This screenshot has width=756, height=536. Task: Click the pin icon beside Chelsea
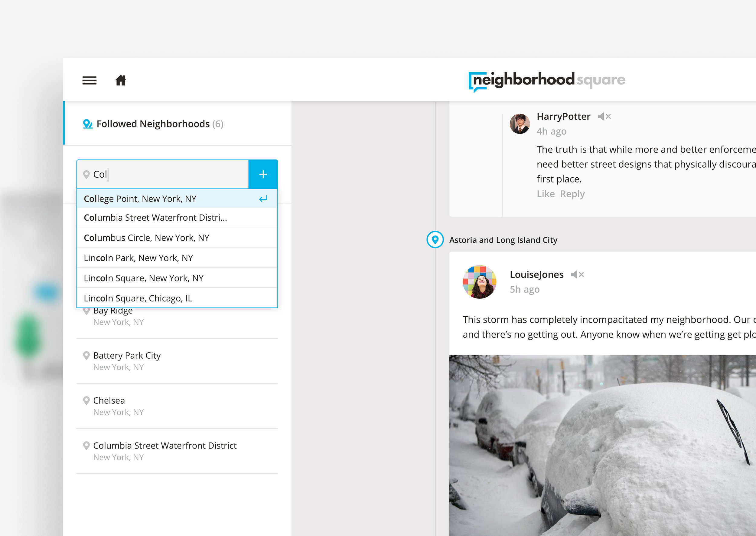click(x=86, y=401)
